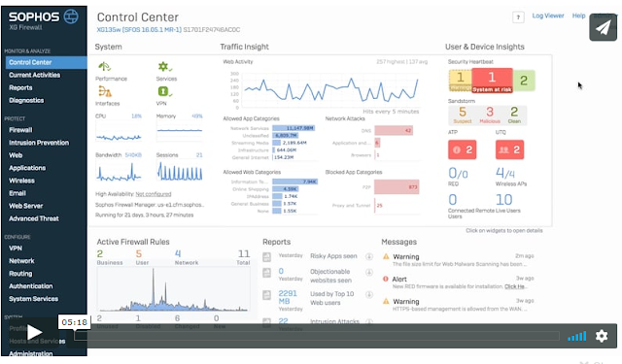Click the red Alert message icon
622x364 pixels.
(x=385, y=279)
